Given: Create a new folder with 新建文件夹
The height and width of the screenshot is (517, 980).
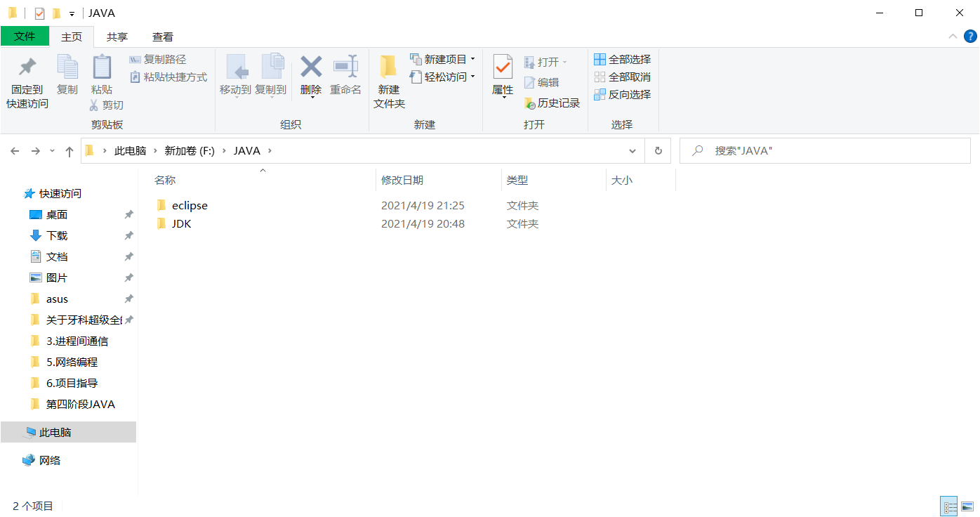Looking at the screenshot, I should coord(389,79).
